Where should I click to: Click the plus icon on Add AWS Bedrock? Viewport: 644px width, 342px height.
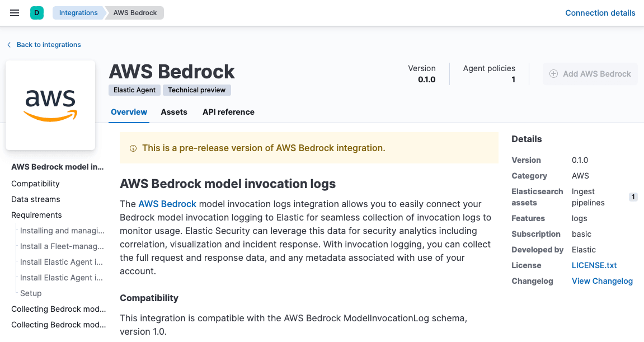pyautogui.click(x=554, y=74)
